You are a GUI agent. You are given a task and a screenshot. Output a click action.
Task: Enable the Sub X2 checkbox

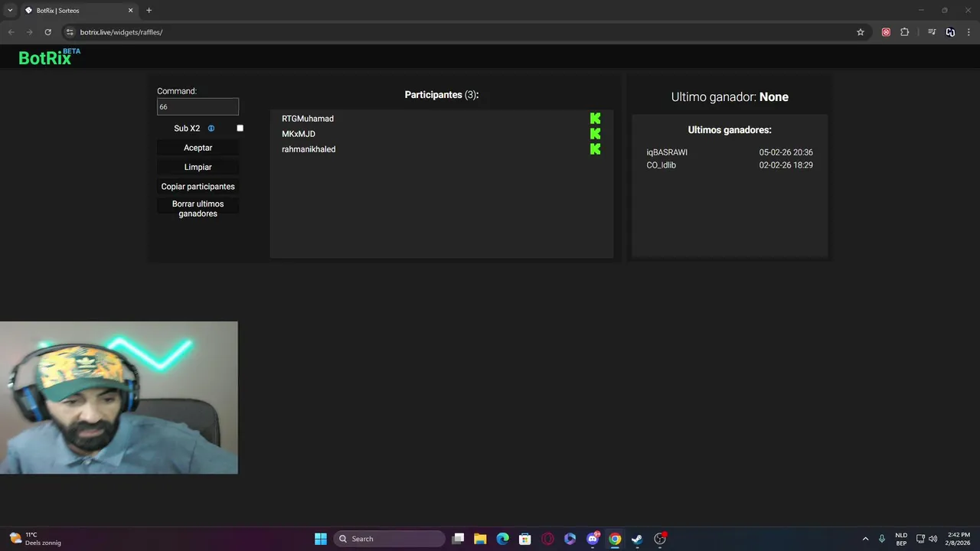tap(240, 129)
